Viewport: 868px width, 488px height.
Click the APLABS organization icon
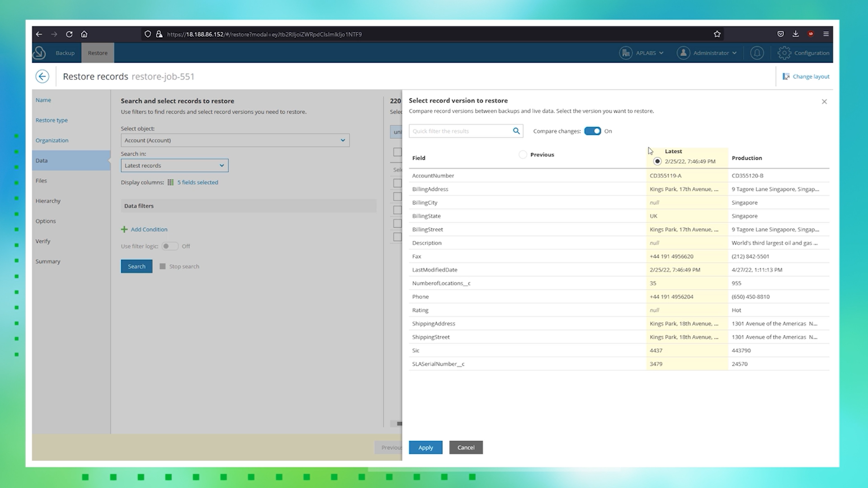[x=626, y=53]
